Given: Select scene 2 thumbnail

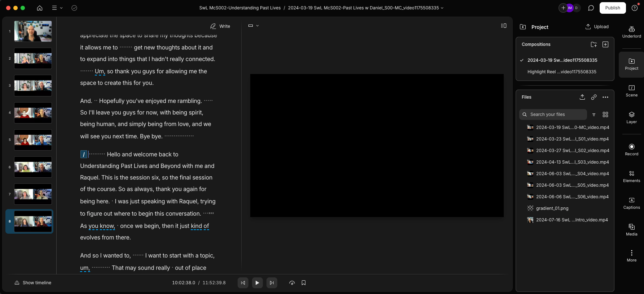Looking at the screenshot, I should [x=33, y=58].
